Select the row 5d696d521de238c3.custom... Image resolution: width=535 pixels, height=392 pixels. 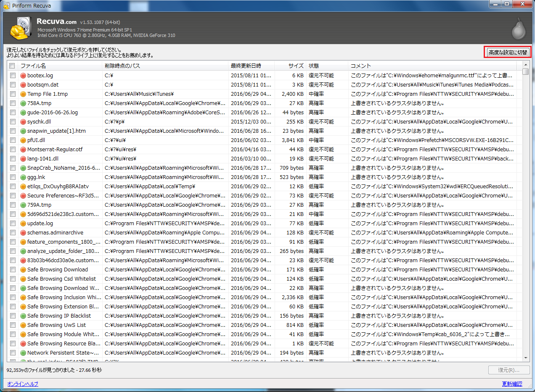(x=261, y=214)
